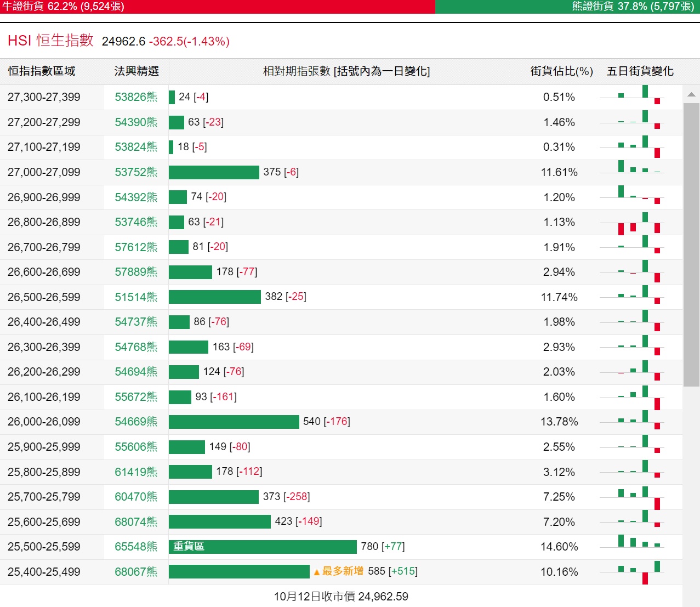Click the 11.61% share value

pyautogui.click(x=559, y=172)
